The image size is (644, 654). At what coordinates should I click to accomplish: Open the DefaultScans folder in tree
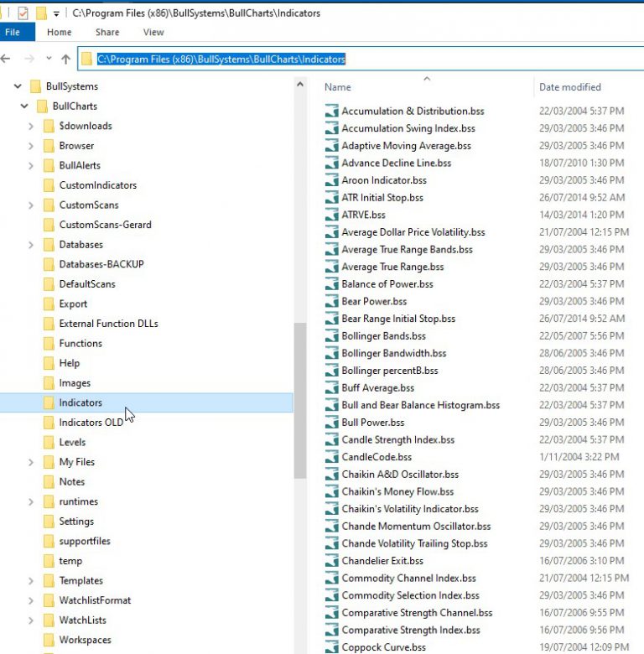click(x=87, y=284)
